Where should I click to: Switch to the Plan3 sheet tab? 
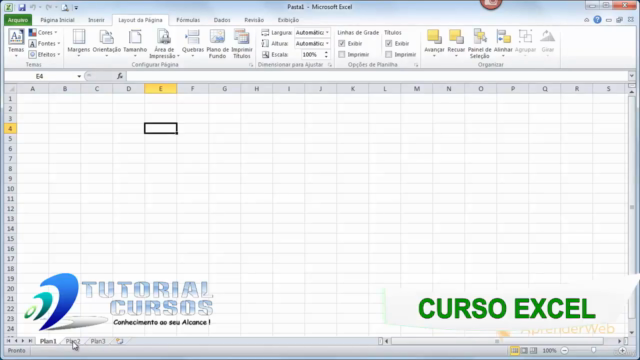coord(98,341)
